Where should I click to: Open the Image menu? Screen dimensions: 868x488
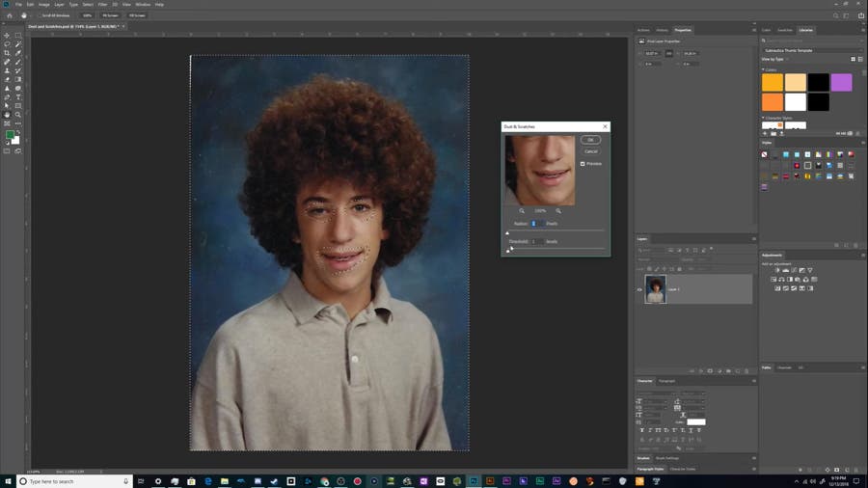tap(43, 5)
